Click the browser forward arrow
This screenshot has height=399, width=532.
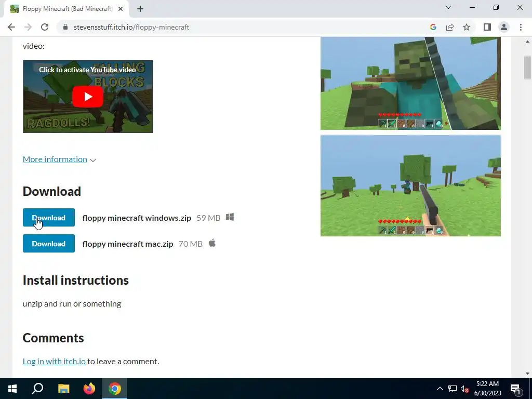tap(28, 27)
